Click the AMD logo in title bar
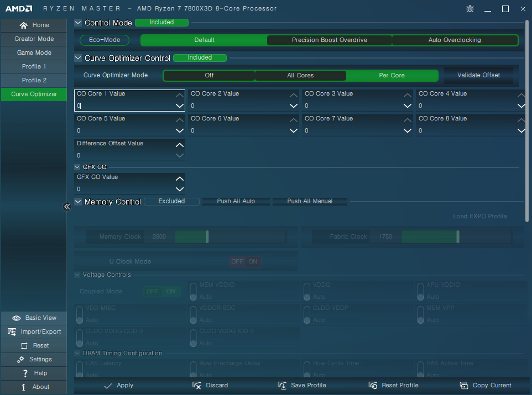532x395 pixels. pos(19,8)
